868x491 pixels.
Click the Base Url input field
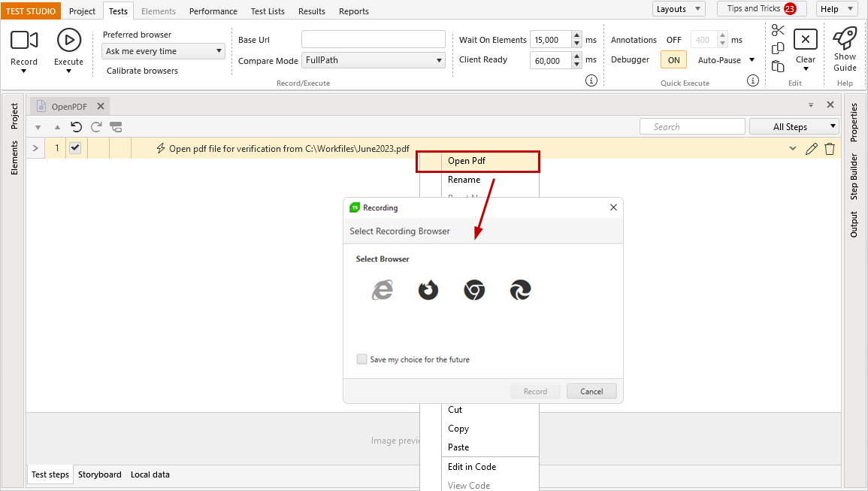[374, 39]
